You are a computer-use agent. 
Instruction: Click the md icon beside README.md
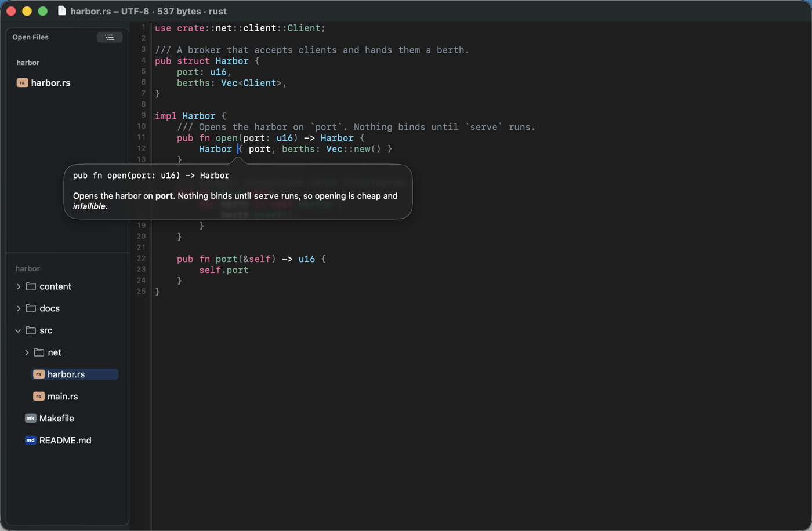(31, 441)
